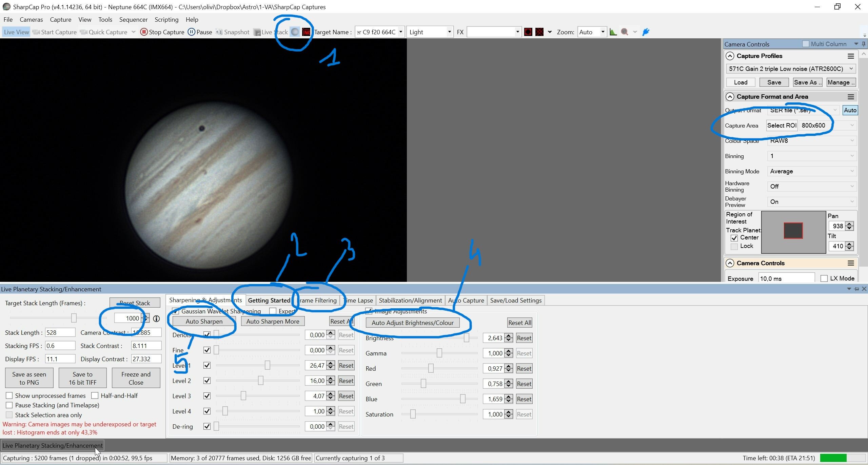
Task: Click Stop Capture in toolbar
Action: point(162,32)
